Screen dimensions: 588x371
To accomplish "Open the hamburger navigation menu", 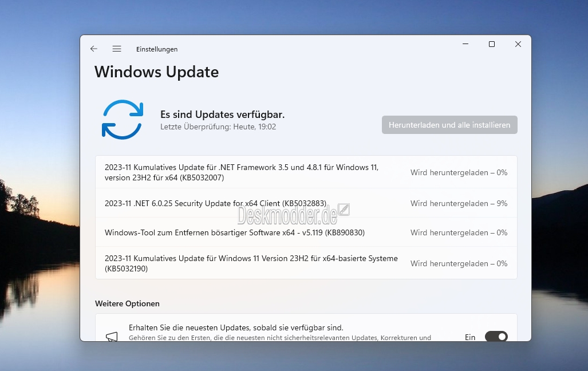I will point(117,49).
